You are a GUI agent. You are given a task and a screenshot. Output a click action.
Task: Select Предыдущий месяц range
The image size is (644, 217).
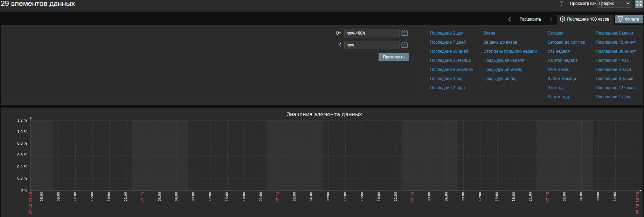[503, 70]
